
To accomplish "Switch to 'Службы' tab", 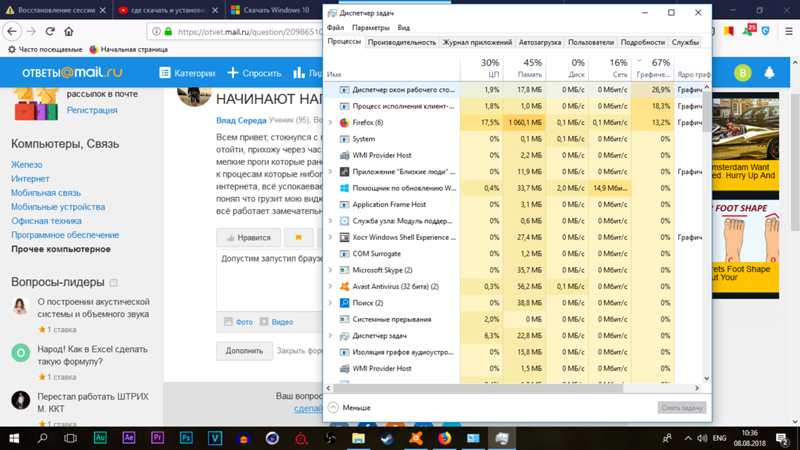I will tap(685, 42).
